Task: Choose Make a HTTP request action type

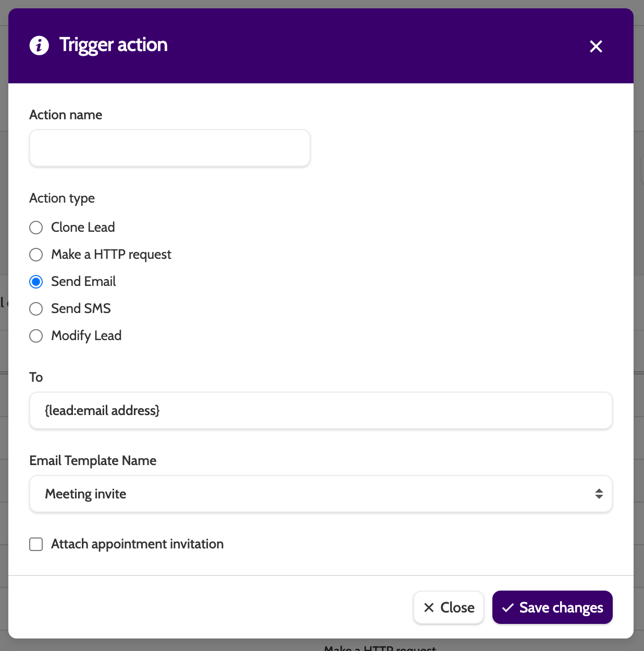Action: click(x=36, y=255)
